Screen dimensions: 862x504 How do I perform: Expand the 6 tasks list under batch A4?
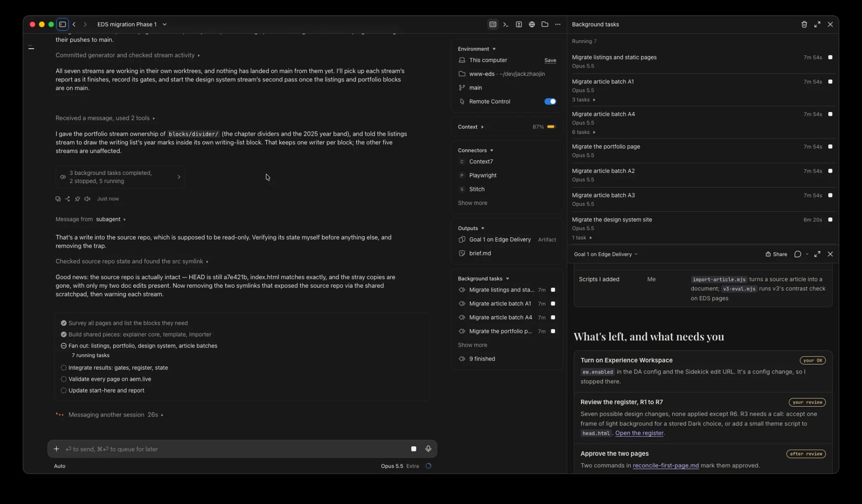point(583,132)
